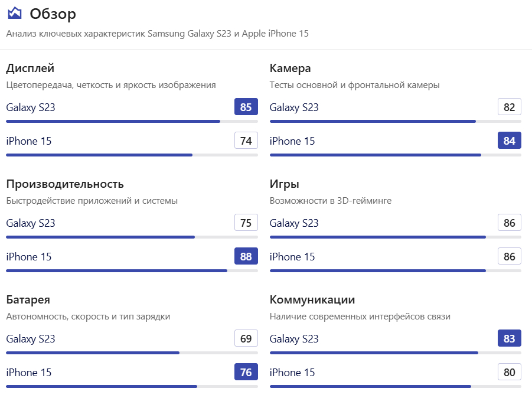Click the Обзор heading text
The height and width of the screenshot is (398, 532).
53,14
